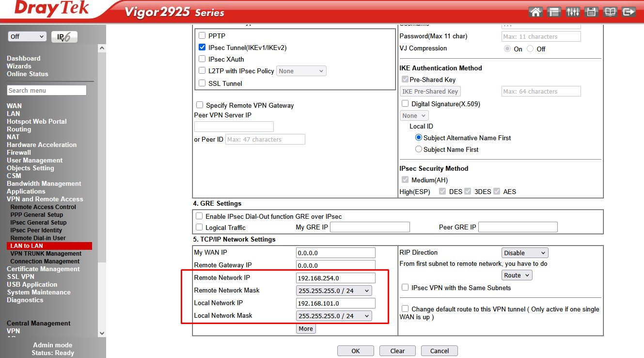The image size is (644, 358).
Task: Go to Firewall in the left menu
Action: pyautogui.click(x=19, y=152)
